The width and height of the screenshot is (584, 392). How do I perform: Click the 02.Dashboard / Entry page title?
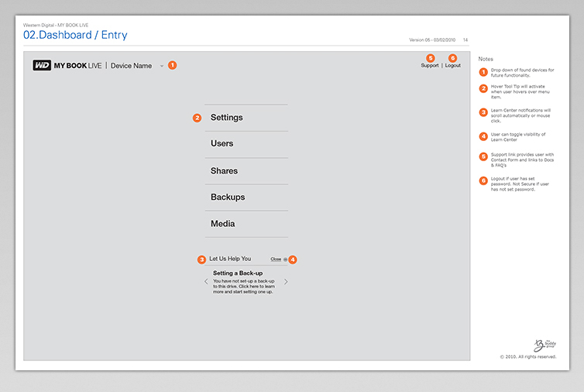(x=75, y=35)
